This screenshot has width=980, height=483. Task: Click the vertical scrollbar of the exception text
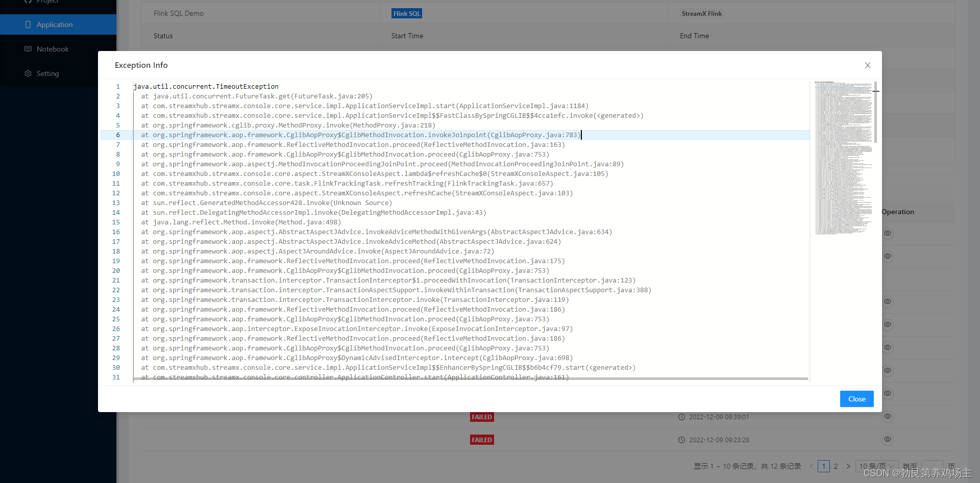[875, 112]
